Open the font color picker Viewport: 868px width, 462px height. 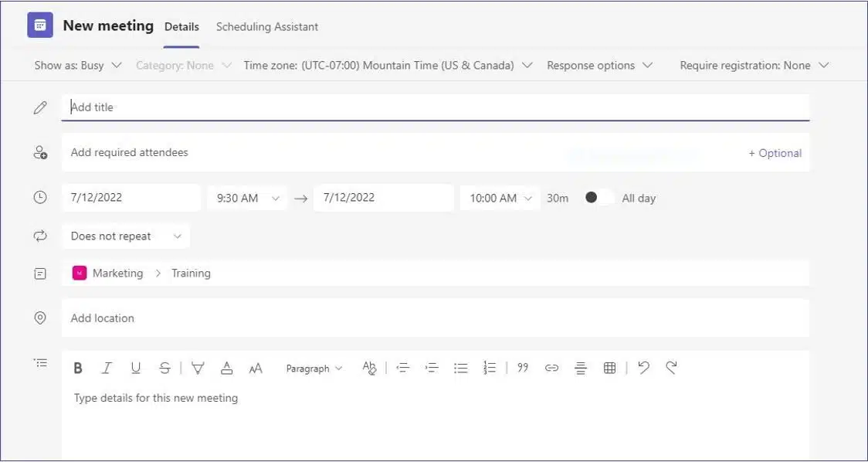226,369
